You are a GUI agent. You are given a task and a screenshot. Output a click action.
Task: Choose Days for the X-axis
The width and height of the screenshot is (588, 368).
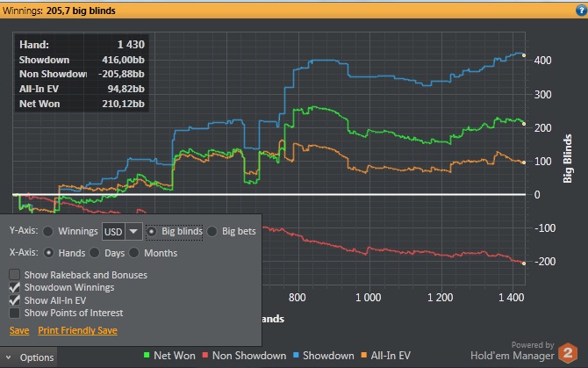(95, 253)
